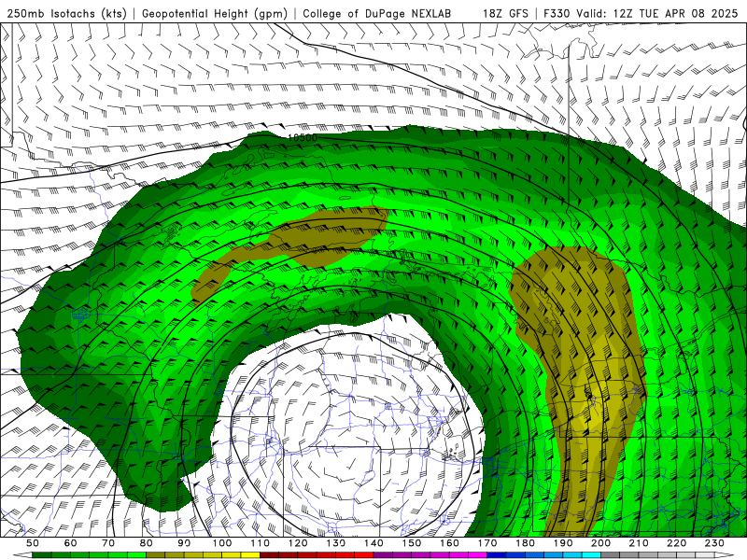Click the 10500 height contour label

(303, 137)
